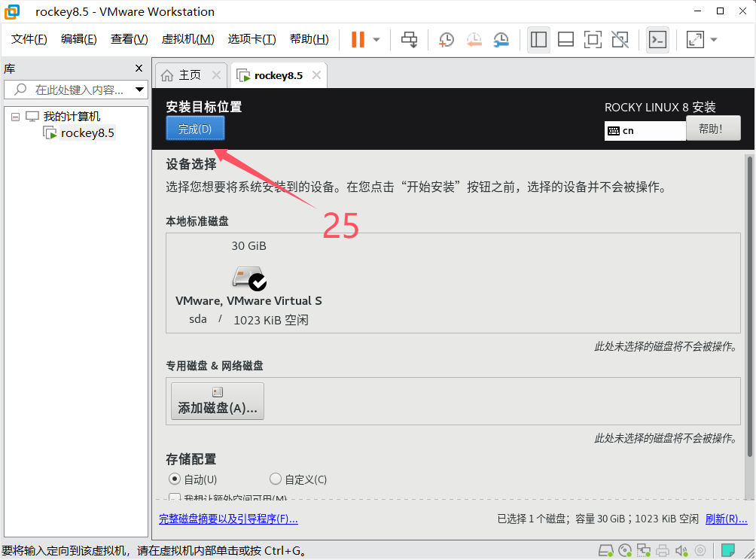
Task: Click the installer's vertical scrollbar
Action: coord(749,301)
